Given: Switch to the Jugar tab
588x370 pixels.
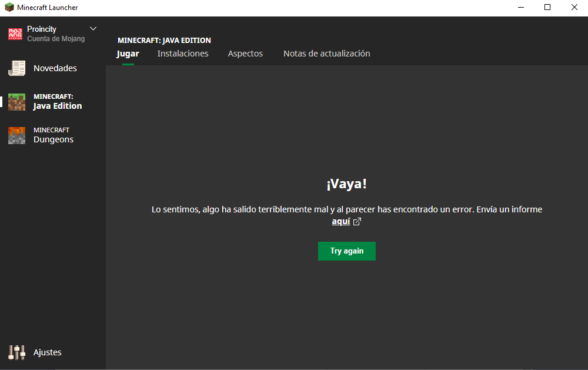Looking at the screenshot, I should [x=128, y=54].
